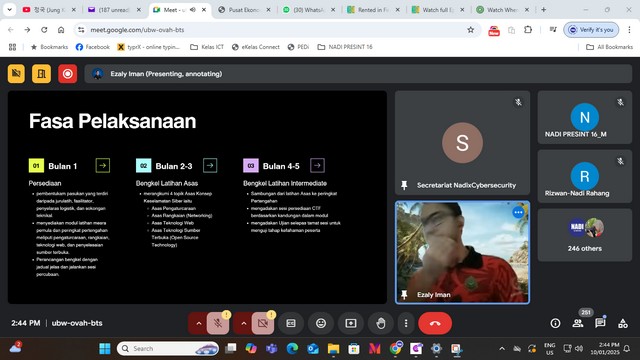Switch to the WhatsApp browser tab
640x360 pixels.
309,10
